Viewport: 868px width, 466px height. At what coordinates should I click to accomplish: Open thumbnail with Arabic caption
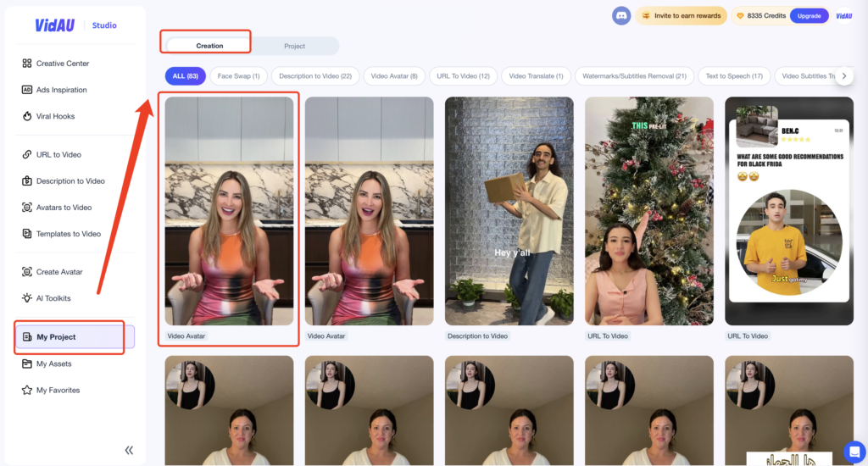coord(789,410)
